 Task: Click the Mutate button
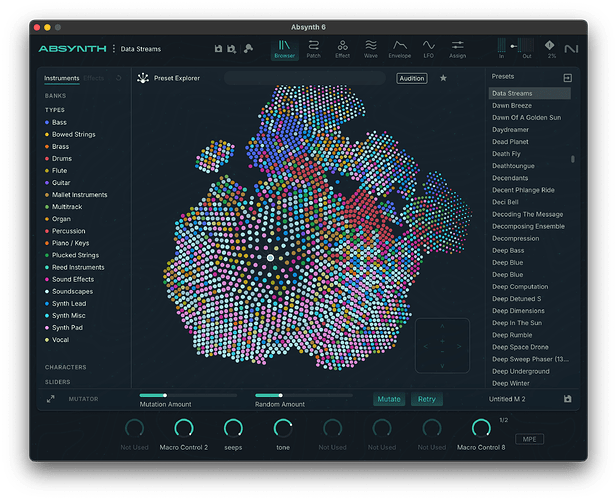389,399
